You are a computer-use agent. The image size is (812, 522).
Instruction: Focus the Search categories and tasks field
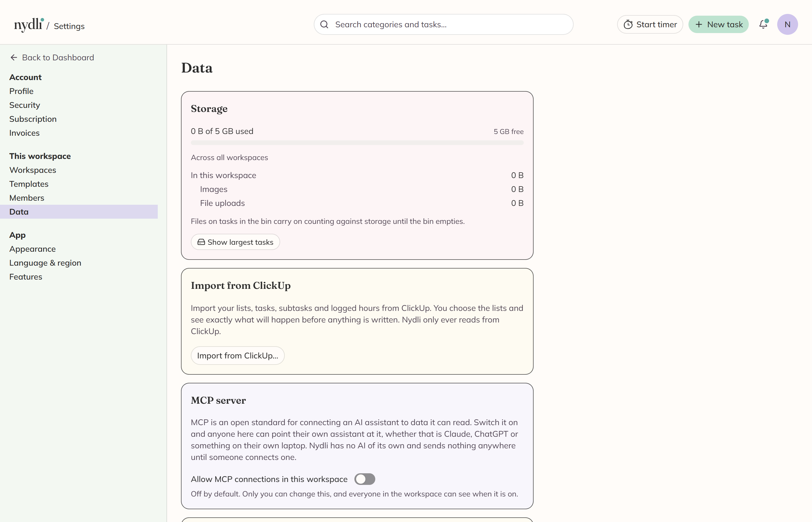click(443, 24)
